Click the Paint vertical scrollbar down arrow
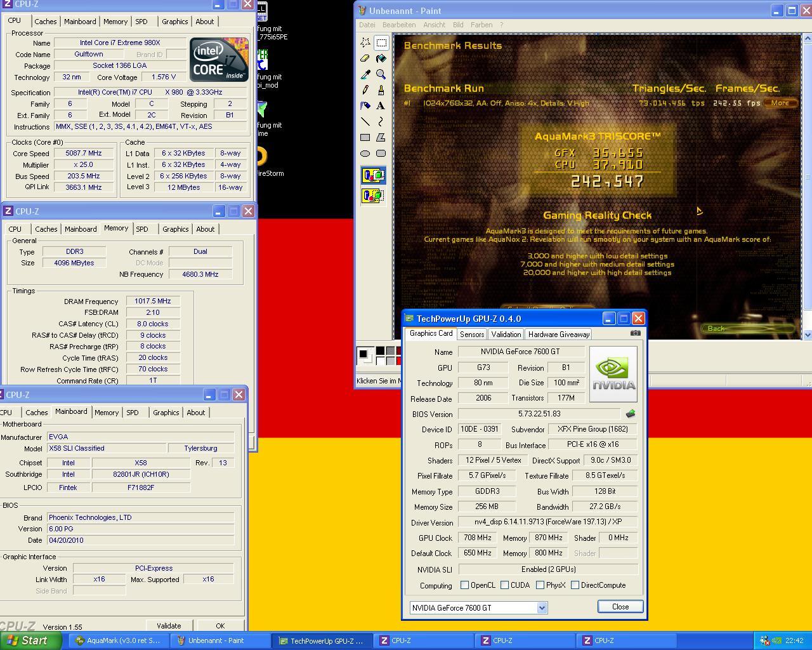The image size is (812, 650). coord(807,335)
